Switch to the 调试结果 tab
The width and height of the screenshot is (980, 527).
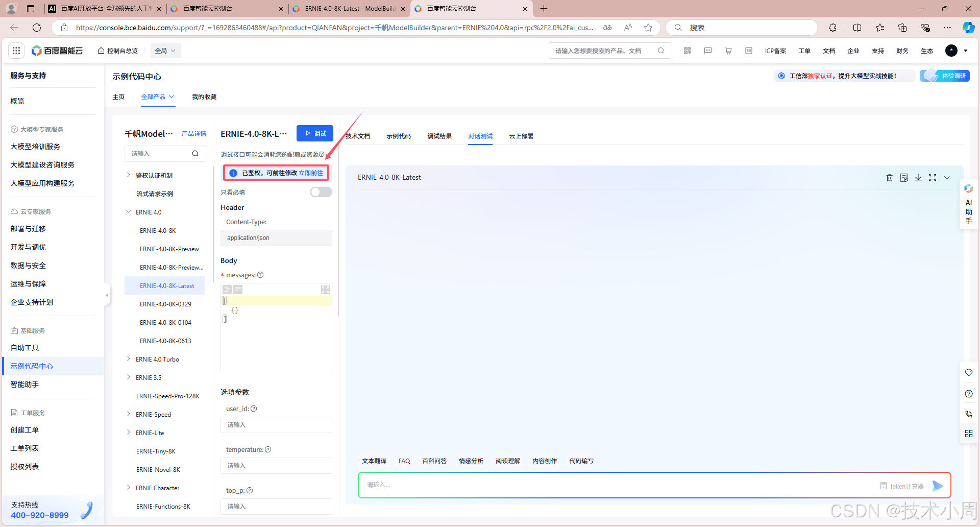(439, 136)
